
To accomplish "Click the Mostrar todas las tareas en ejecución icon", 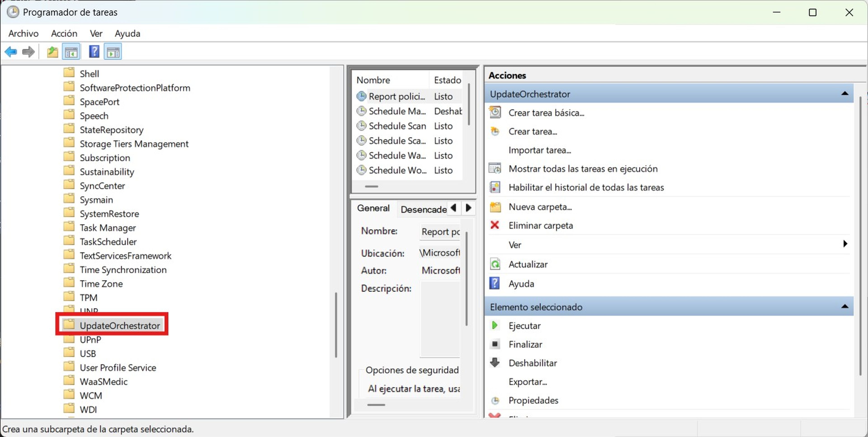I will point(495,168).
